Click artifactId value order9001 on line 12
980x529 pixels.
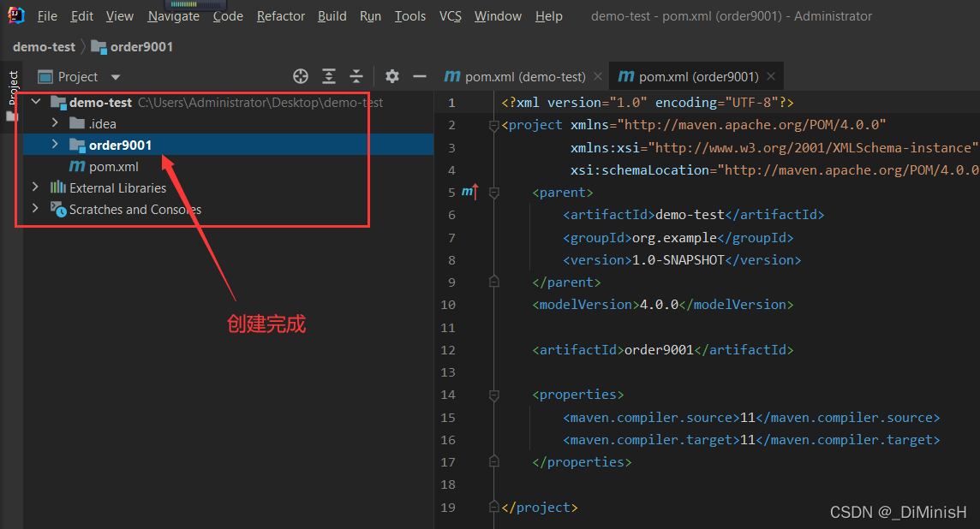(x=659, y=350)
